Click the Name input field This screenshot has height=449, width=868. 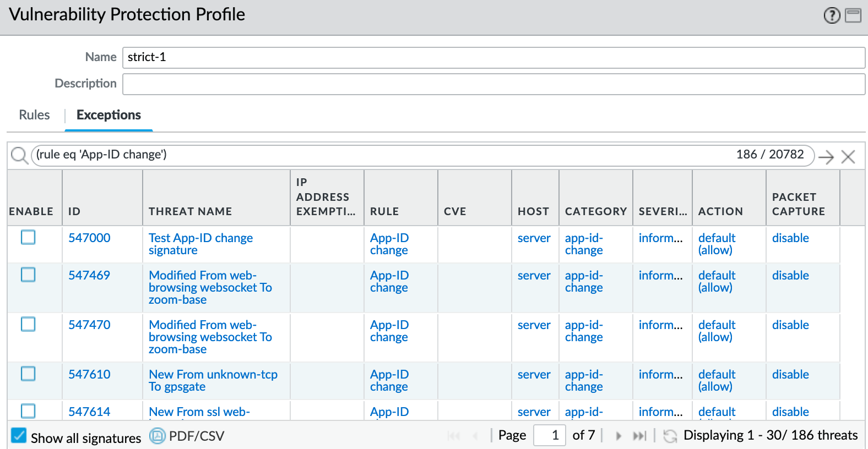[x=493, y=57]
